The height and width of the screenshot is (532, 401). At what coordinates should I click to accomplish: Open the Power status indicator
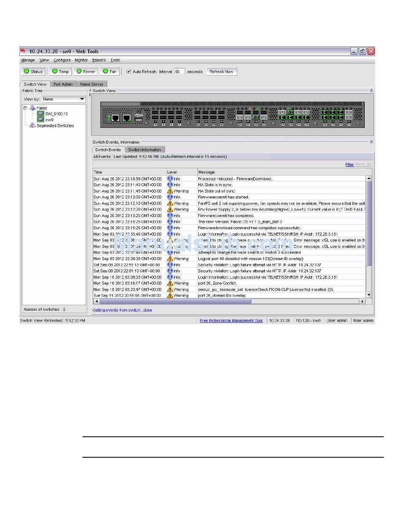point(86,71)
